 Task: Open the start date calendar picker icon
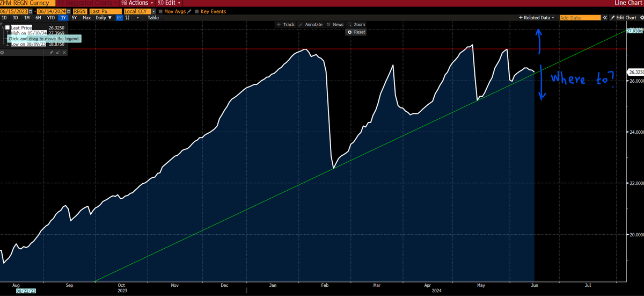[x=30, y=11]
